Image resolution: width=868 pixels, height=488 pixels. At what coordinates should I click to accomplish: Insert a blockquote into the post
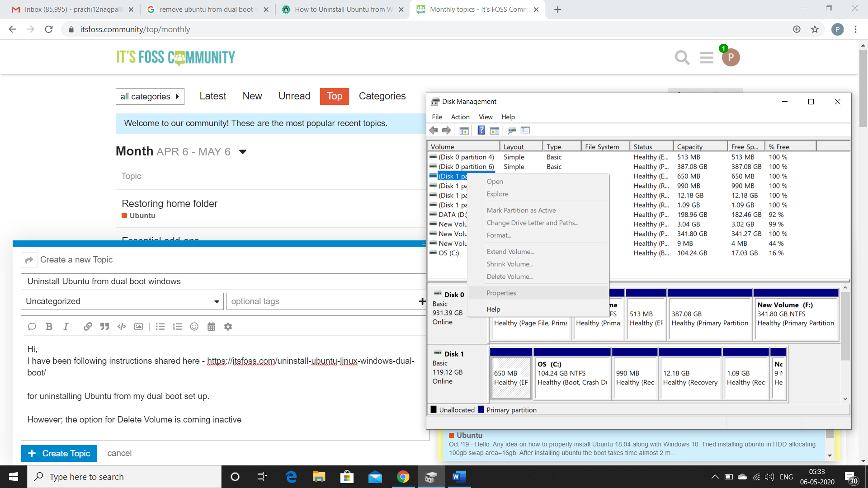104,326
